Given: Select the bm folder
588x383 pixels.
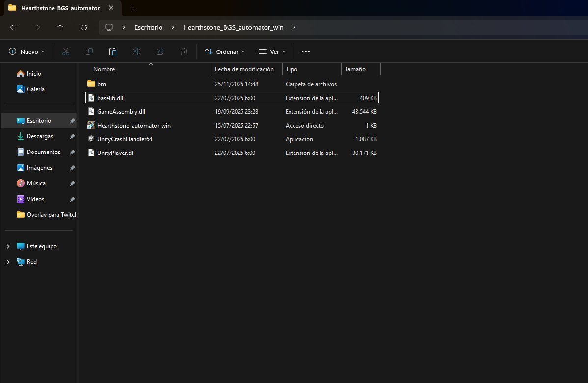Looking at the screenshot, I should 232,84.
